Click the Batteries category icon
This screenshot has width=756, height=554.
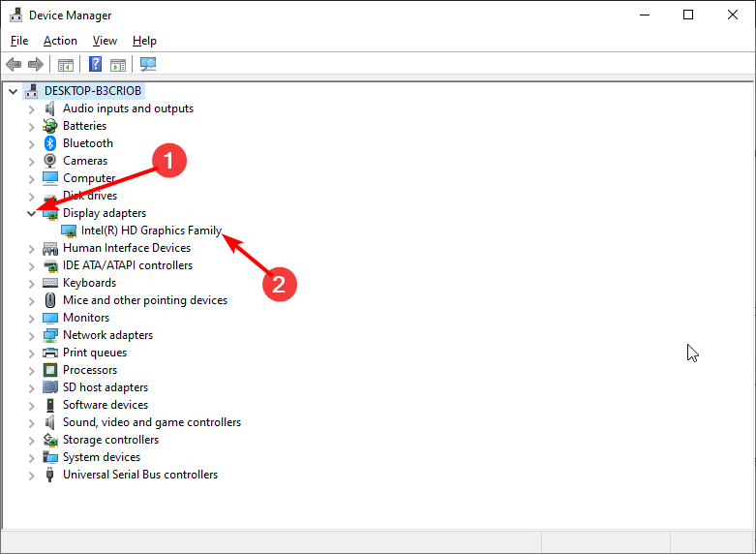coord(50,126)
